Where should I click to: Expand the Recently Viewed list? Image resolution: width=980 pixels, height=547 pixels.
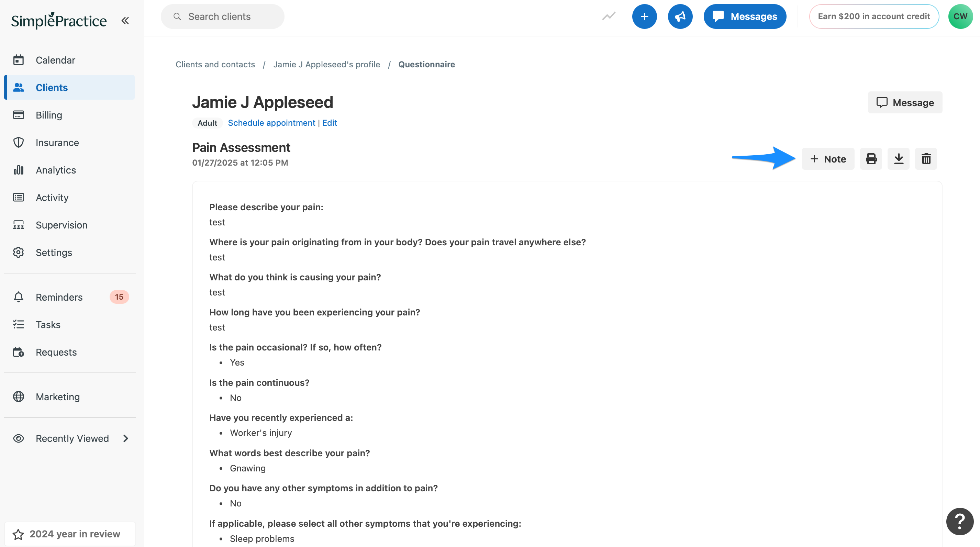pos(125,438)
